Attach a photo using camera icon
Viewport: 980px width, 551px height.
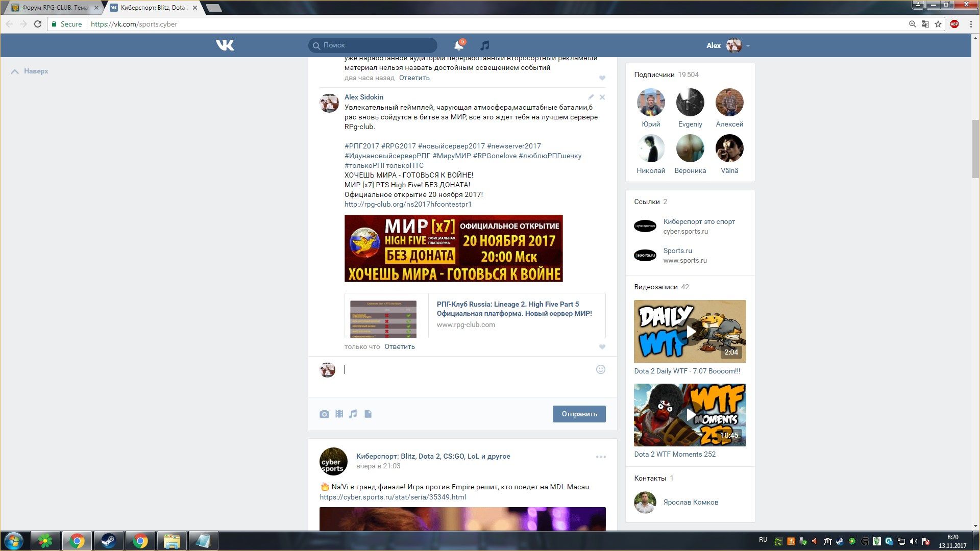click(x=324, y=414)
